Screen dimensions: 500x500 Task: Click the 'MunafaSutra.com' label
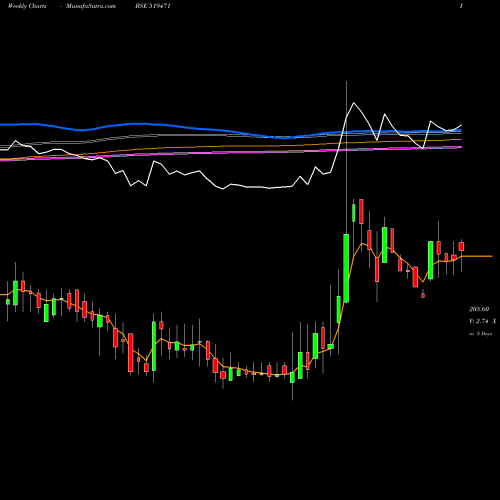click(91, 6)
